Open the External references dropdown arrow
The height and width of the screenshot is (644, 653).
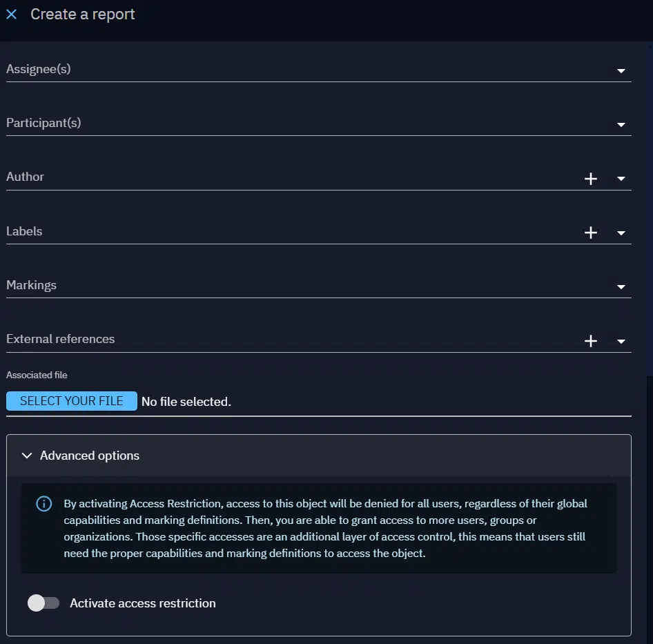(621, 341)
